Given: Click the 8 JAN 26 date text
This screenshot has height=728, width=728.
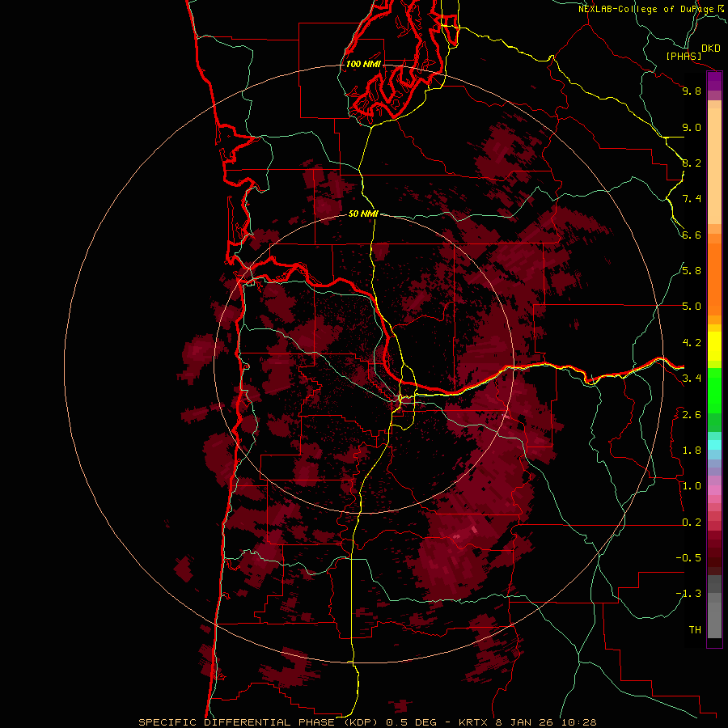Looking at the screenshot, I should (x=524, y=722).
